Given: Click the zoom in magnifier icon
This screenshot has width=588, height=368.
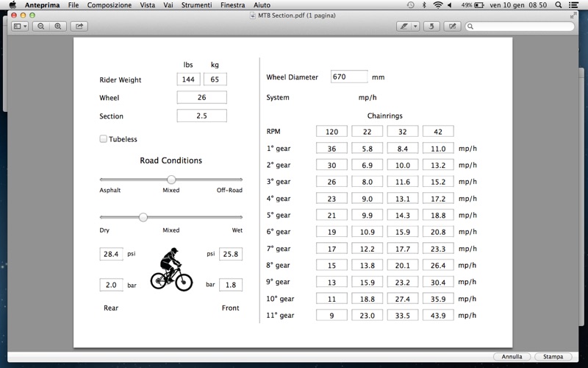Looking at the screenshot, I should coord(58,26).
